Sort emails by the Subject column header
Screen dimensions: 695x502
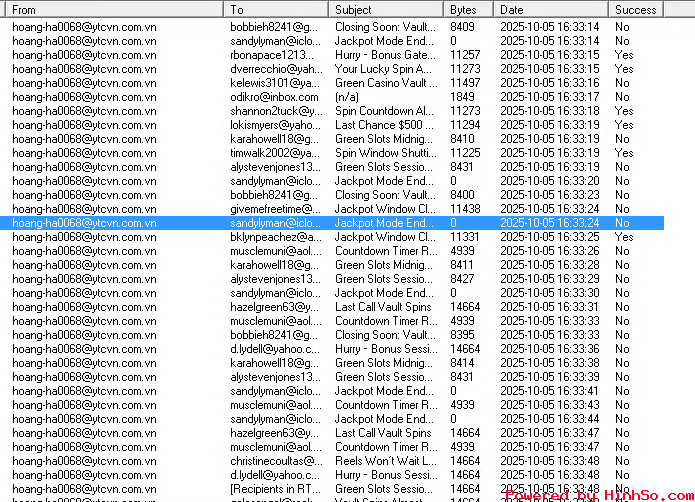[x=385, y=9]
